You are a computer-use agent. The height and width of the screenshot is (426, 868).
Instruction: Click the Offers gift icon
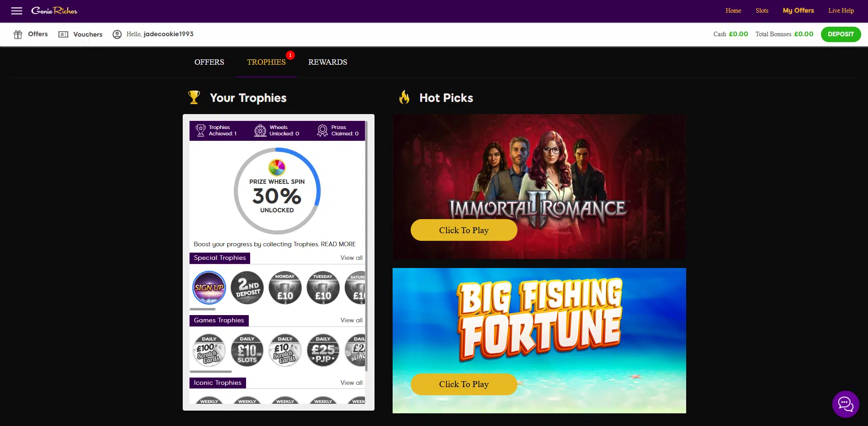point(18,34)
